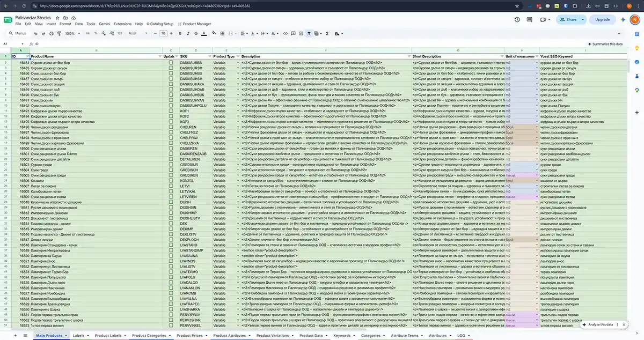Open the File menu
644x340 pixels.
pyautogui.click(x=18, y=24)
